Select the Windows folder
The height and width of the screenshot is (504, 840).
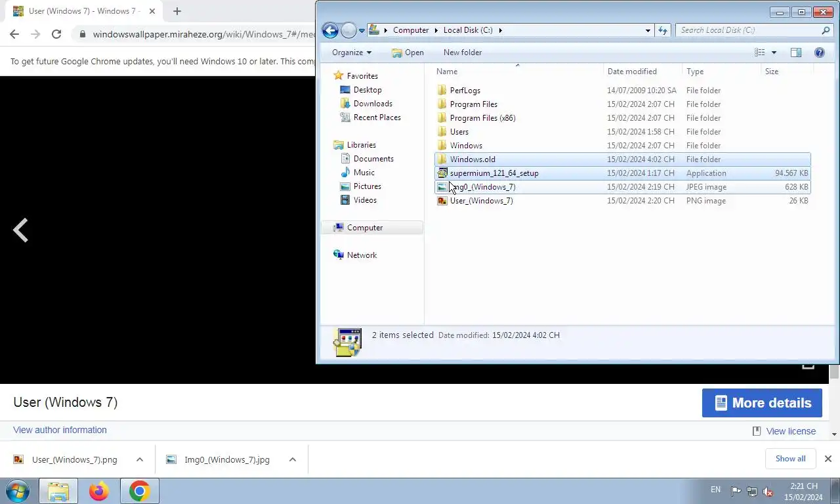(x=622, y=146)
